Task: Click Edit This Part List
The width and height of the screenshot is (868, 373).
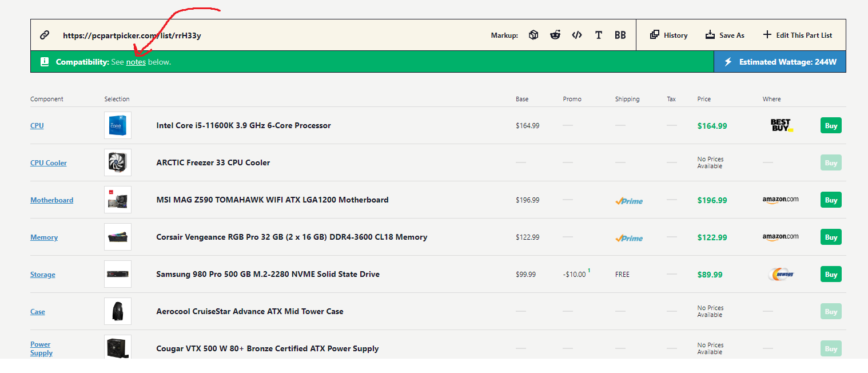Action: pyautogui.click(x=798, y=35)
